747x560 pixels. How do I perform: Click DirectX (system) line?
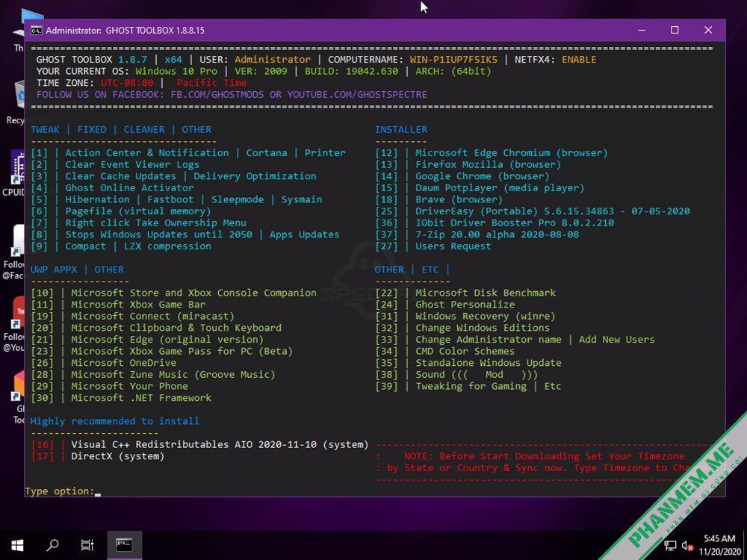coord(97,456)
